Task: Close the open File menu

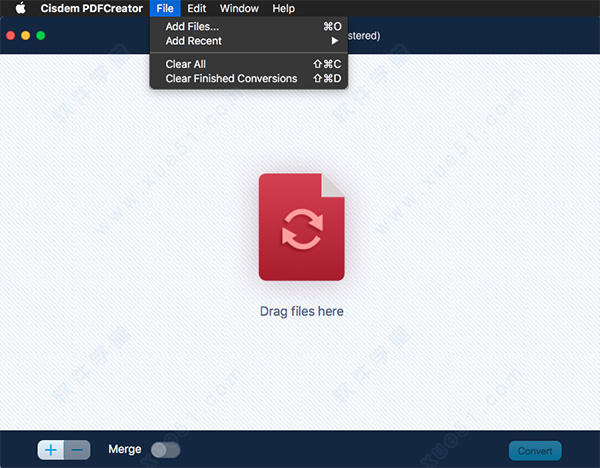Action: [x=165, y=8]
